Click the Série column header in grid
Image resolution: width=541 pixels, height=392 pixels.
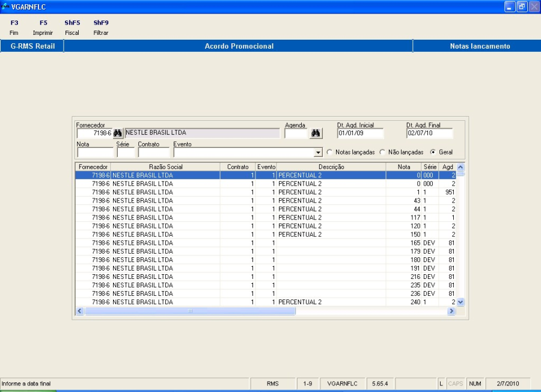click(430, 167)
